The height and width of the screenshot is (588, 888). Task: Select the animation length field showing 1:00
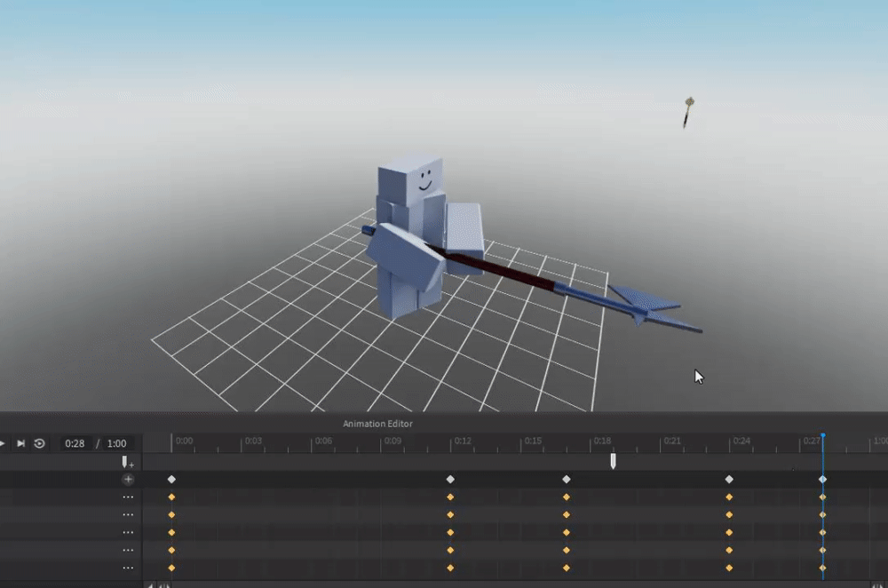(116, 443)
